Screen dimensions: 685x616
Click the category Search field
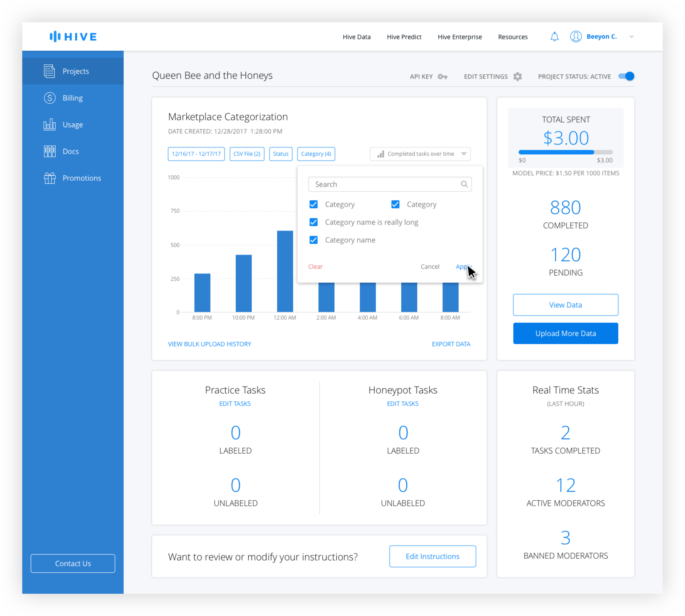390,184
